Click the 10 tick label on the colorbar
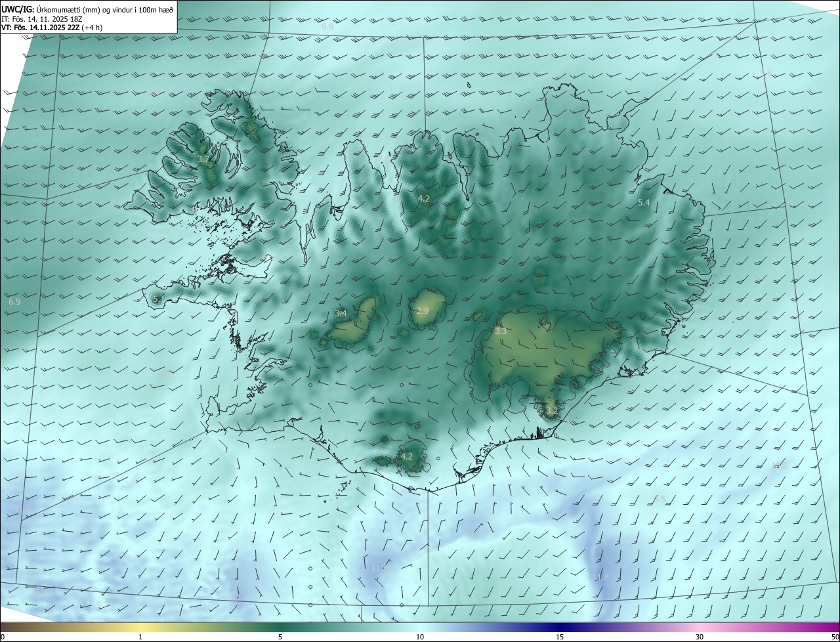Image resolution: width=840 pixels, height=642 pixels. click(420, 637)
